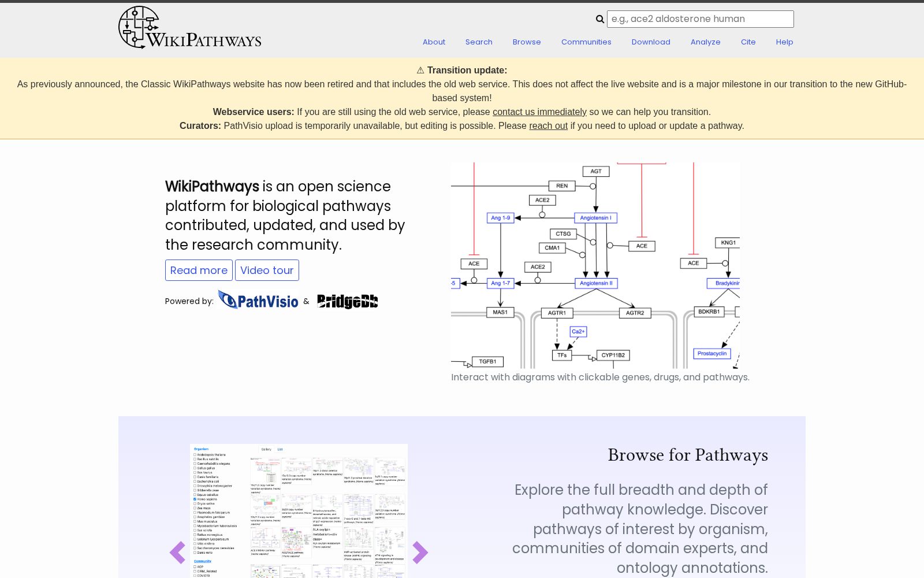Viewport: 924px width, 578px height.
Task: Click the MAS1 gene node
Action: point(500,312)
